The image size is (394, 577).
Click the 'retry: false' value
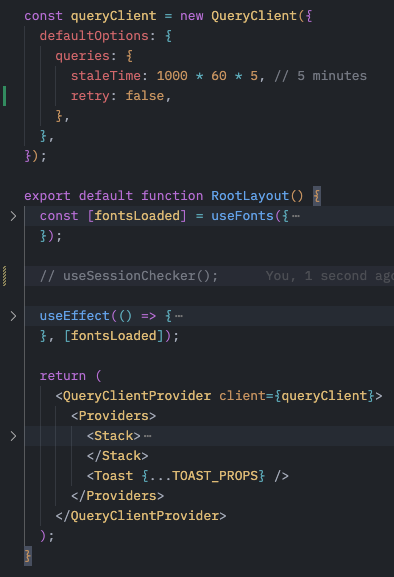point(145,96)
